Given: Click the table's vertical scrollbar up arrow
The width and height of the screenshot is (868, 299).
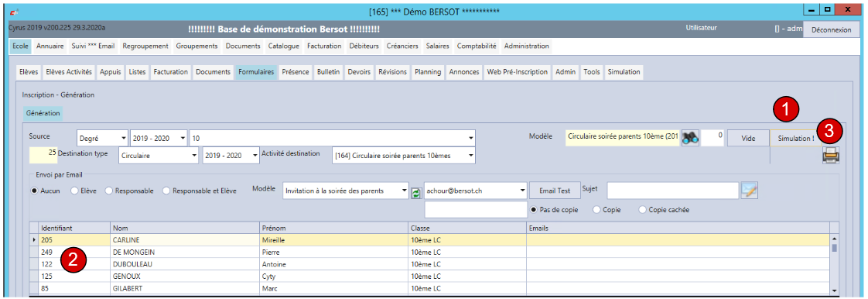Looking at the screenshot, I should [834, 238].
